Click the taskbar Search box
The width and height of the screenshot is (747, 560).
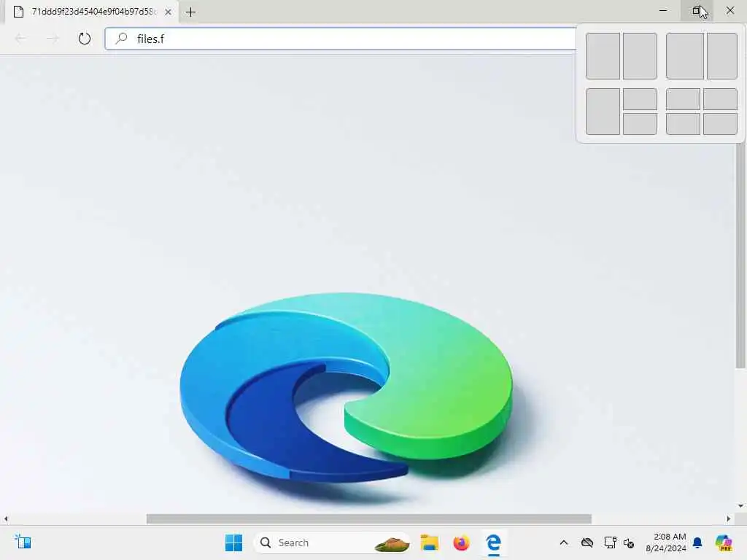click(x=333, y=542)
